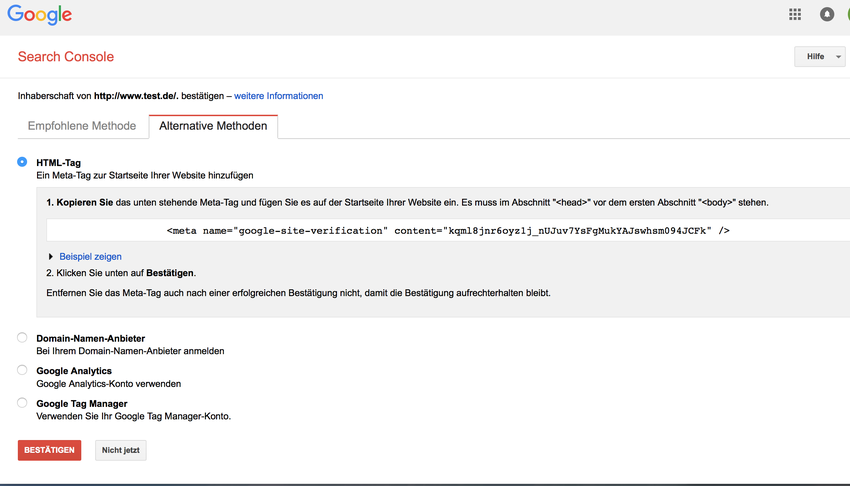Screen dimensions: 850x486
Task: Open the Google apps grid icon
Action: 795,15
